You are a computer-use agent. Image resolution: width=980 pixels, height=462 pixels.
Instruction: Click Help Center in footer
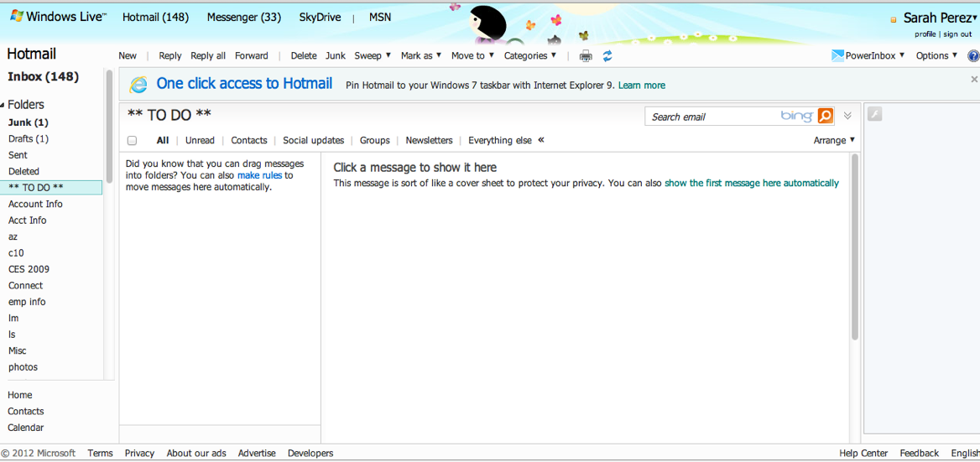[863, 454]
